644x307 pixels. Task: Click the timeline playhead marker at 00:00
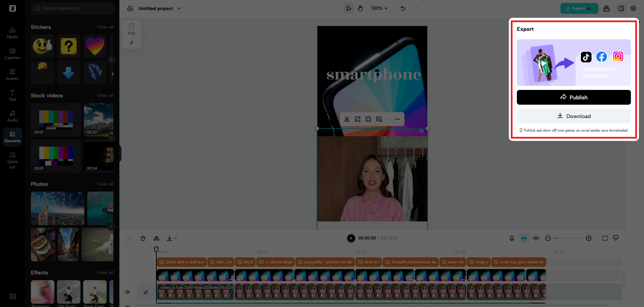[156, 249]
